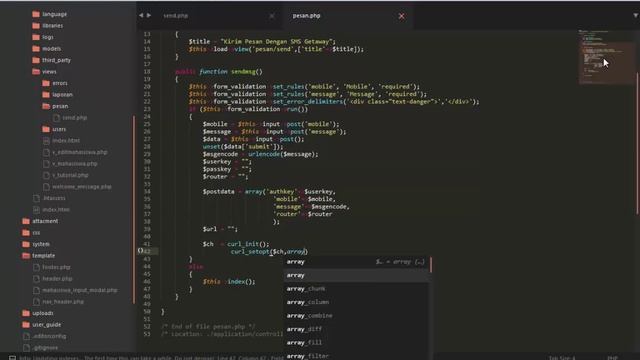Choose array_combine completion
This screenshot has width=640, height=360.
357,316
